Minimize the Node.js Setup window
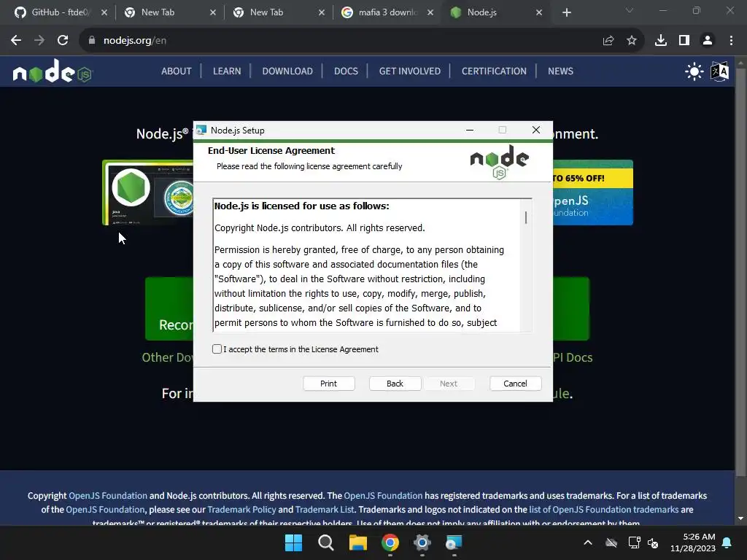Viewport: 747px width, 560px height. [470, 130]
